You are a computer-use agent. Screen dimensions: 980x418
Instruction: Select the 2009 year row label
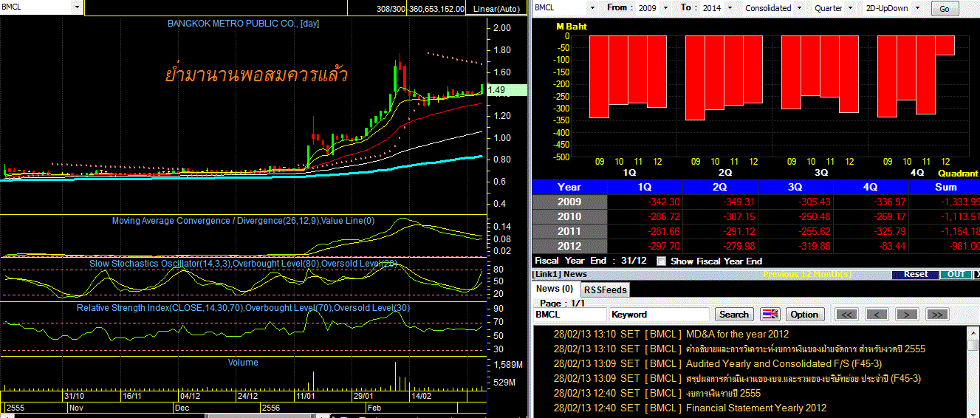569,202
